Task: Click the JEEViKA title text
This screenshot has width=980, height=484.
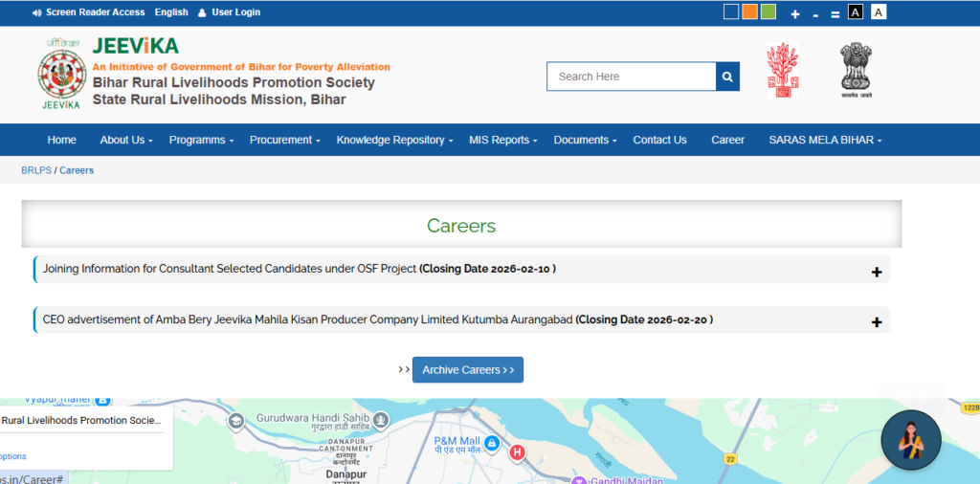Action: click(136, 46)
